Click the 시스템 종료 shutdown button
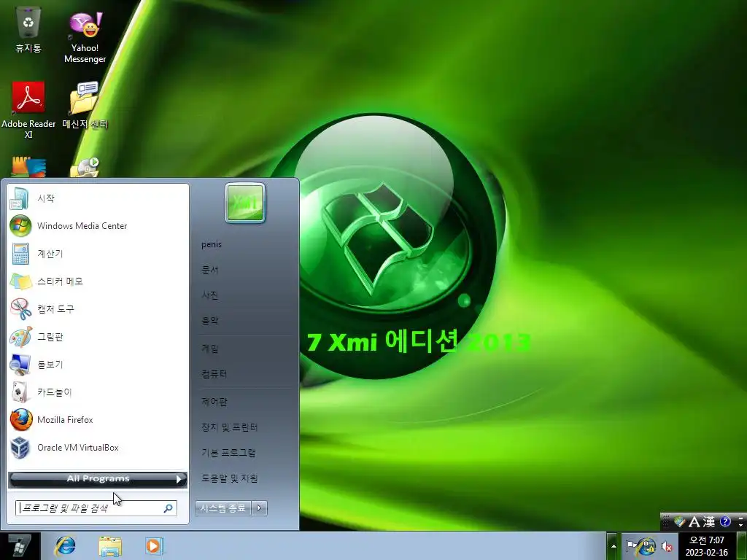Image resolution: width=747 pixels, height=560 pixels. pos(223,508)
